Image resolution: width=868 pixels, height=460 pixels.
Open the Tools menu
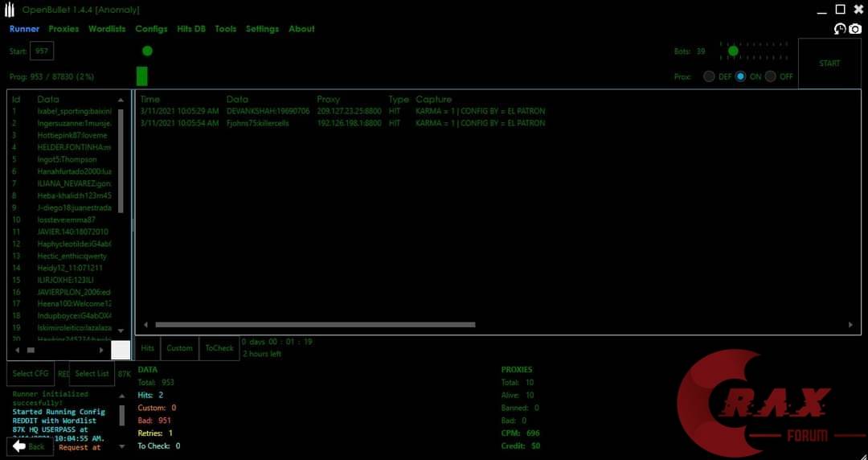pos(225,29)
